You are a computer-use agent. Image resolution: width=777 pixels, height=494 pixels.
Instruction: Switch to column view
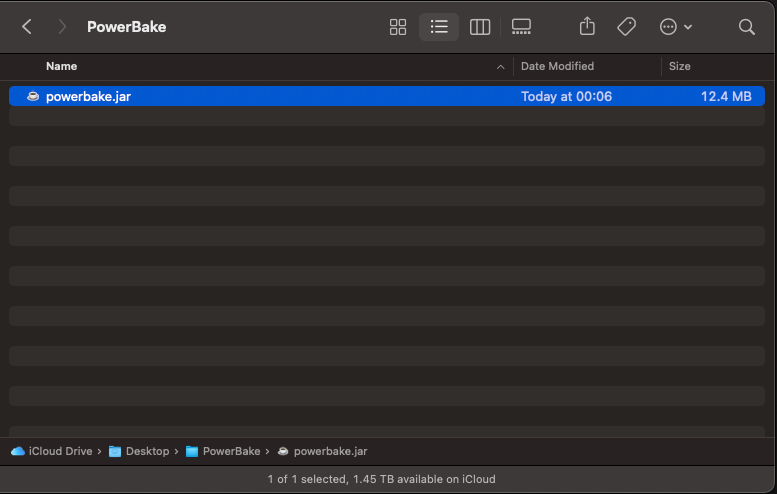click(x=480, y=27)
